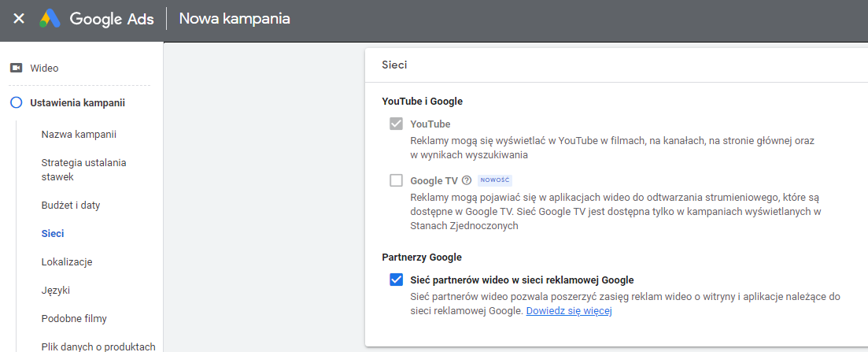Click the Ustawienia kampanii circle step icon
Image resolution: width=868 pixels, height=352 pixels.
click(x=17, y=102)
